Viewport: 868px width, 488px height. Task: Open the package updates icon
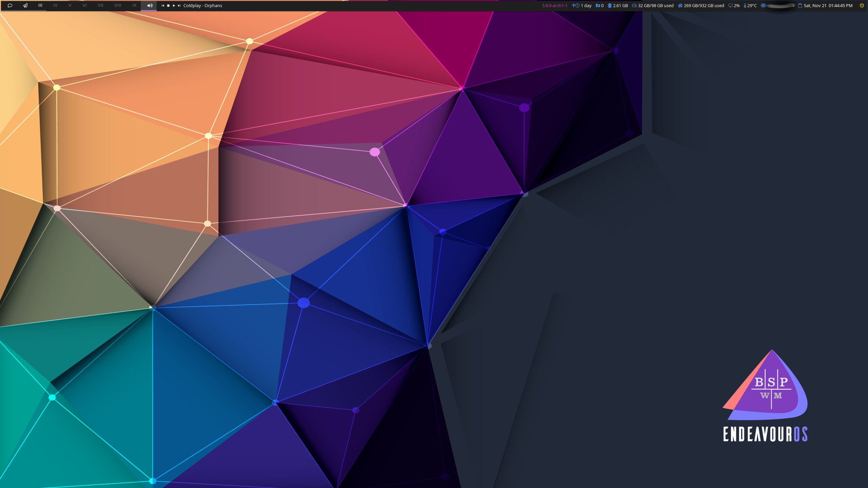[x=597, y=5]
